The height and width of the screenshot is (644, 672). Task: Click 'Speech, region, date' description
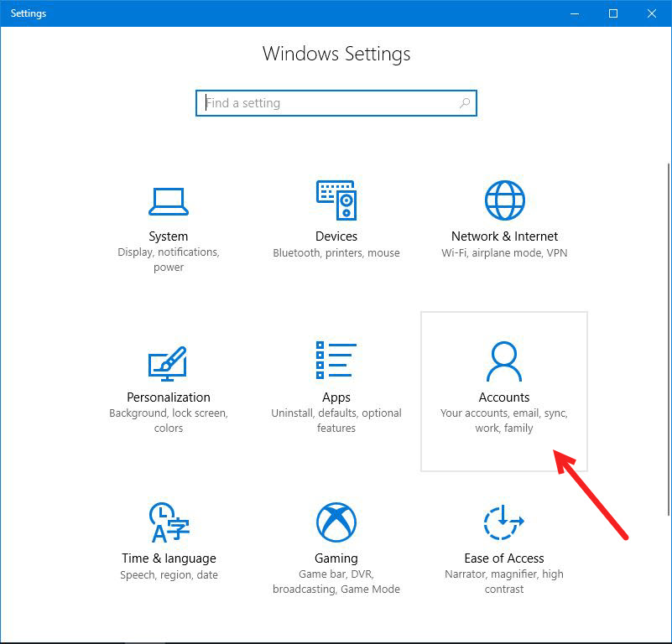coord(169,575)
